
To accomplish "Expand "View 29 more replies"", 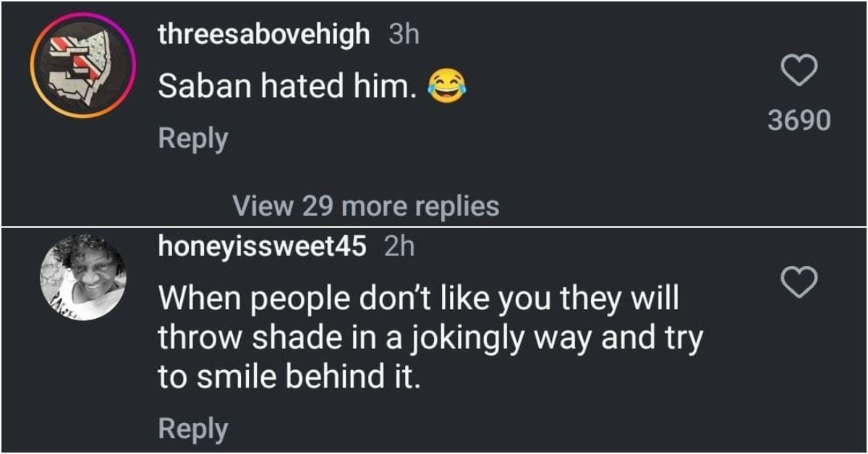I will point(365,207).
